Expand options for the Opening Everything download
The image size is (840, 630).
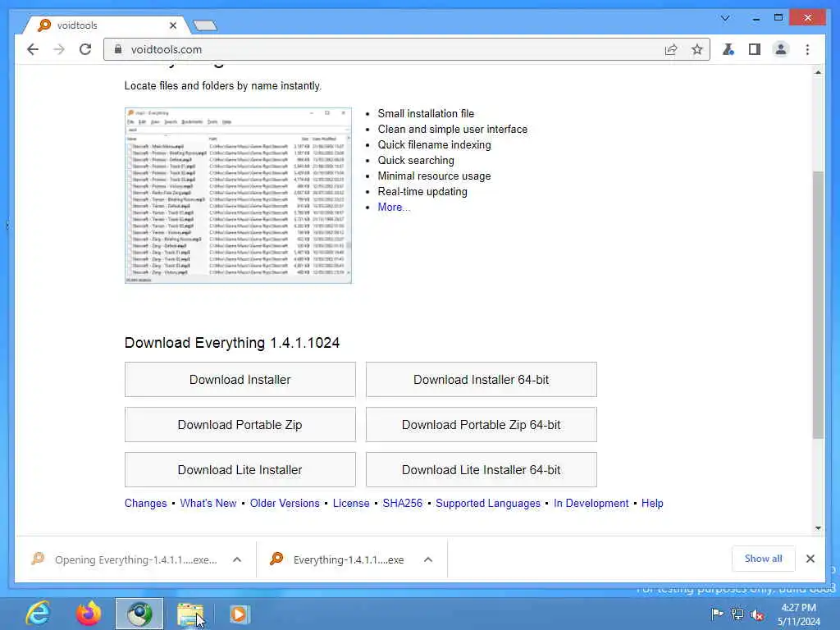point(237,559)
